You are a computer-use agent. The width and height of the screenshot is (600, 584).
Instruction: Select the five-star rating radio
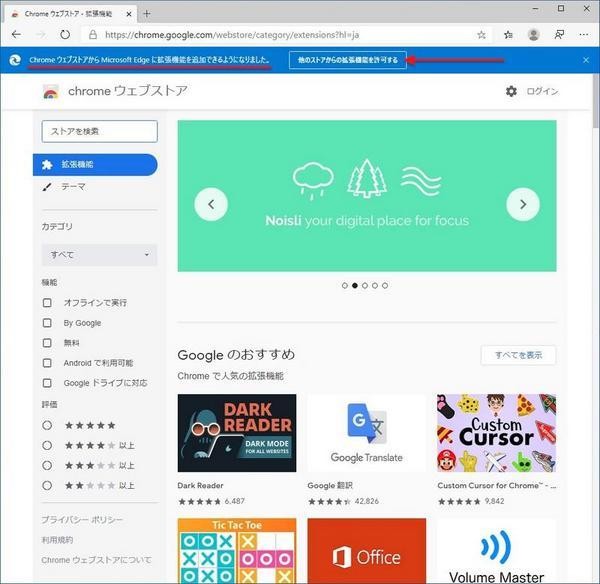47,425
